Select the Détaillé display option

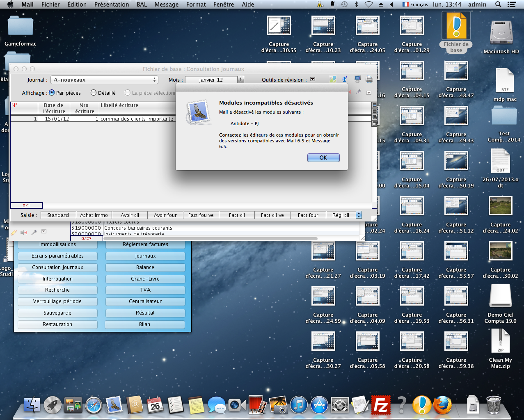click(x=94, y=93)
